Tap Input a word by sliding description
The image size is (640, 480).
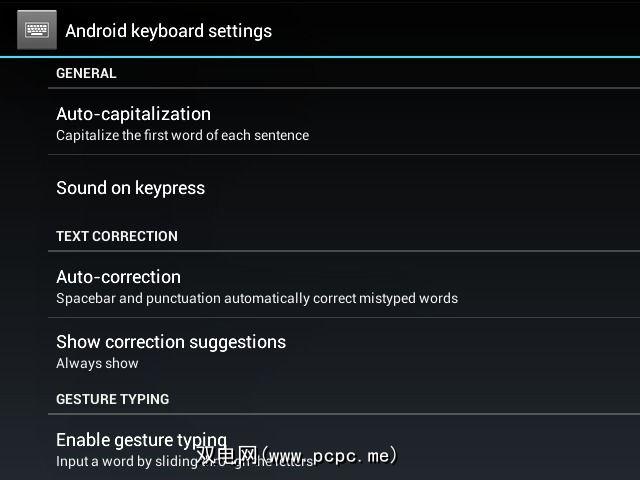point(186,461)
